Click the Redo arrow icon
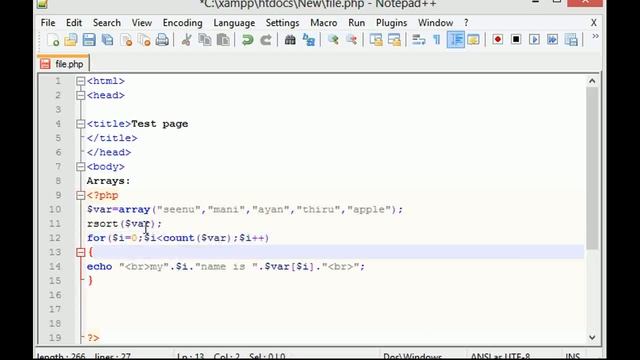Image resolution: width=640 pixels, height=360 pixels. point(266,40)
